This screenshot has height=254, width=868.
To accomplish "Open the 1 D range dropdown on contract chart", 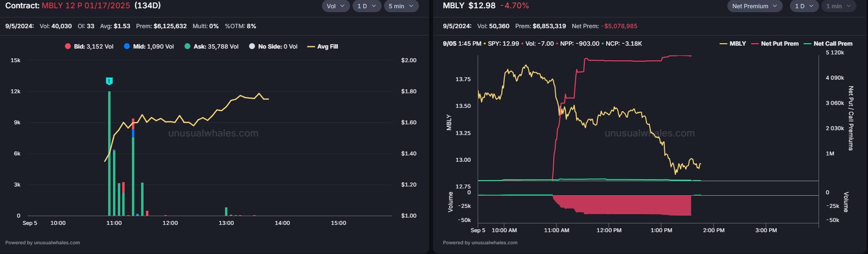I will click(367, 6).
